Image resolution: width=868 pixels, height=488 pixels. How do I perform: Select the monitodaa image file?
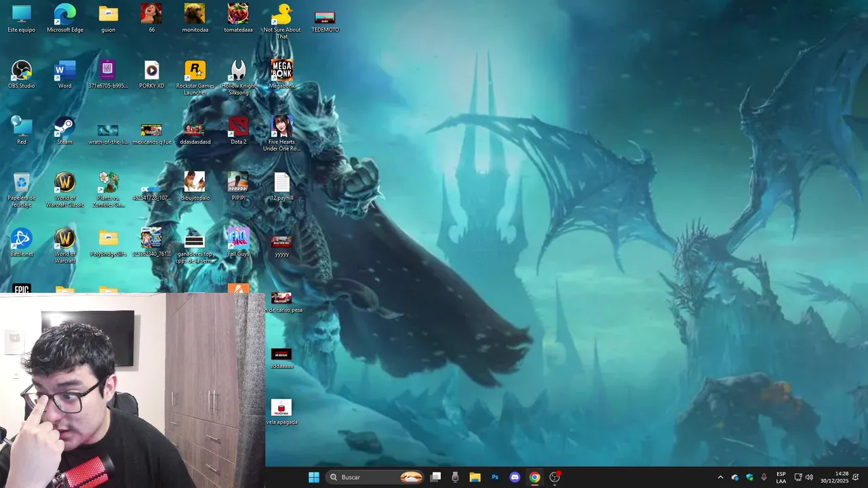[195, 18]
